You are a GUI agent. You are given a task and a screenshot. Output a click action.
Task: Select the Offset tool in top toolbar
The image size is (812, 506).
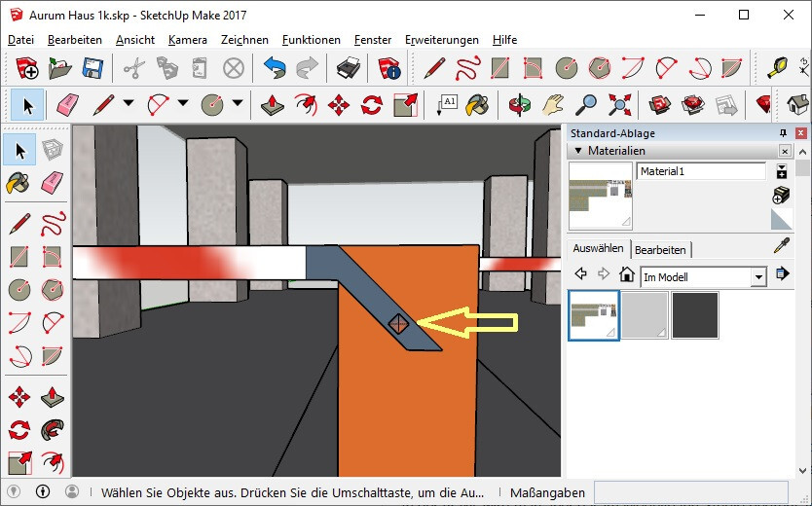click(306, 105)
